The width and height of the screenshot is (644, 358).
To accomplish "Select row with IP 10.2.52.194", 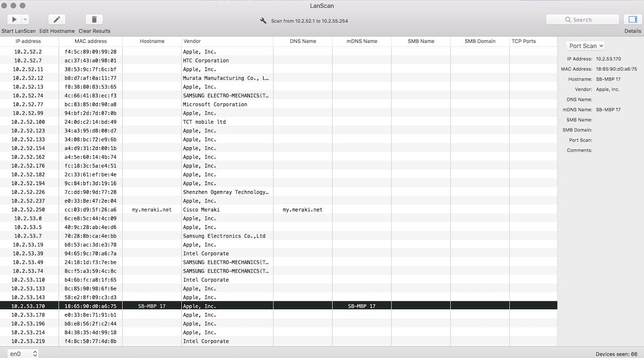I will coord(278,183).
